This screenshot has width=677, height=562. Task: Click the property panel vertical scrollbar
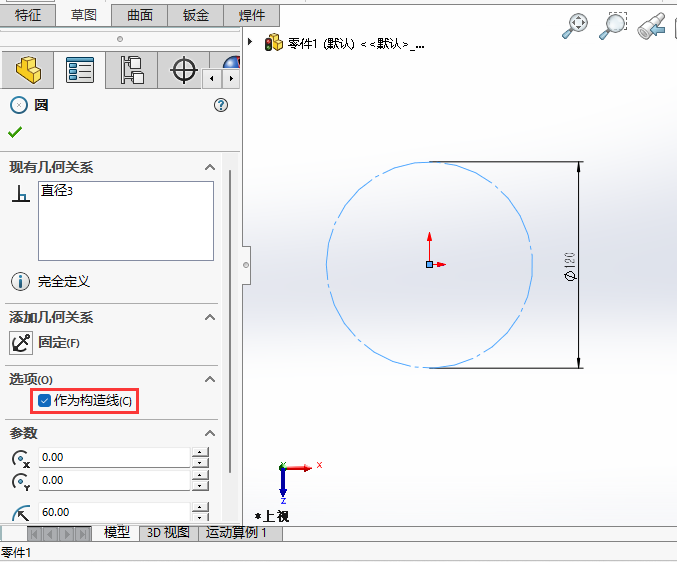pos(230,321)
